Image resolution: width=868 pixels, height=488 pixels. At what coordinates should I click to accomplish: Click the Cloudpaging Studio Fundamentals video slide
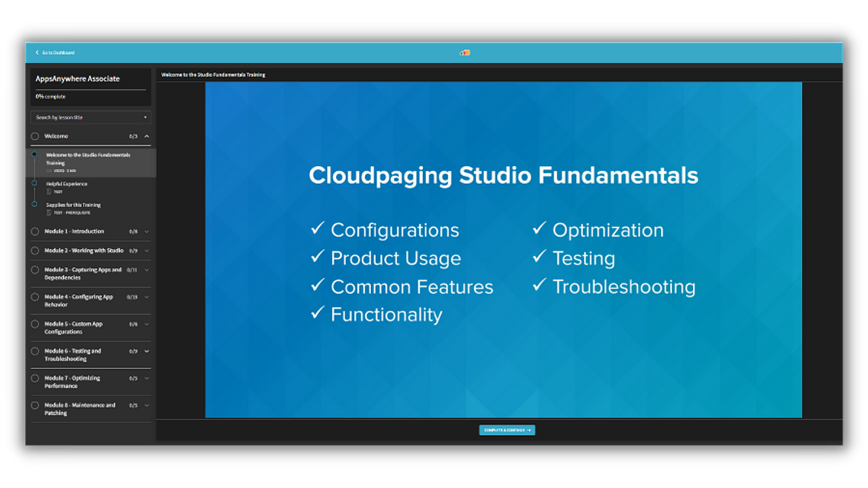click(503, 250)
